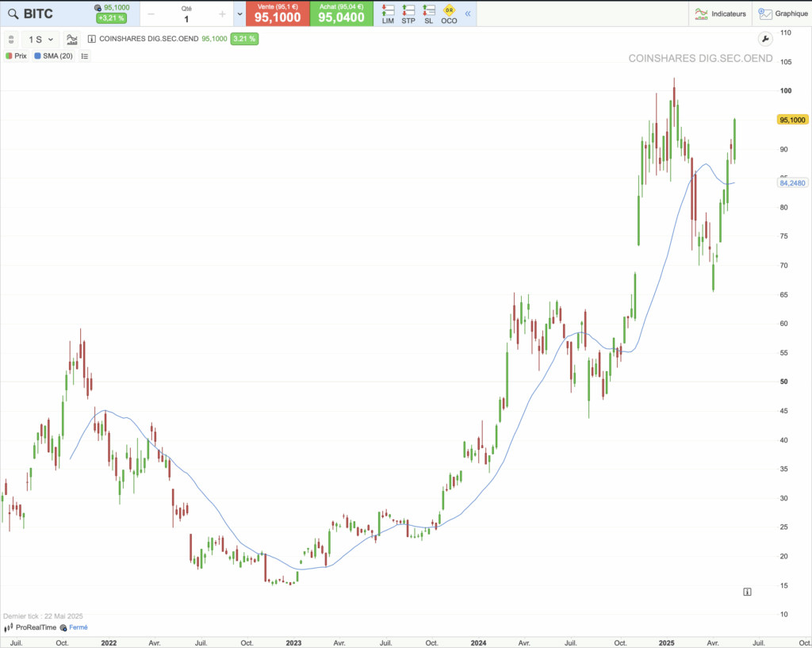Open the instrument info icon beside COINSHARES
The height and width of the screenshot is (648, 812).
pyautogui.click(x=92, y=39)
